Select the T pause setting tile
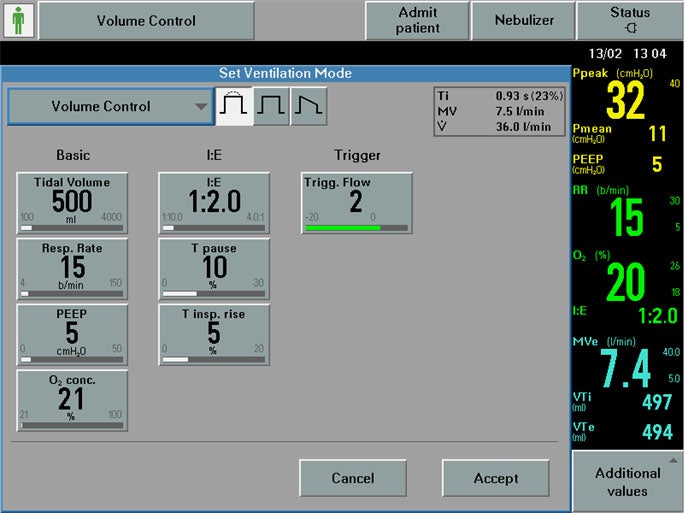Screen dimensions: 686x513 [214, 269]
